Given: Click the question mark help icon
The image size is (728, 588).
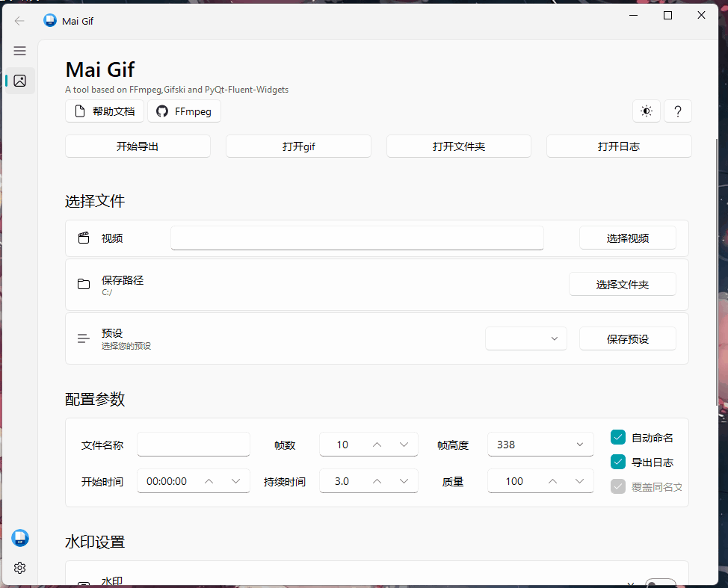Looking at the screenshot, I should 678,111.
